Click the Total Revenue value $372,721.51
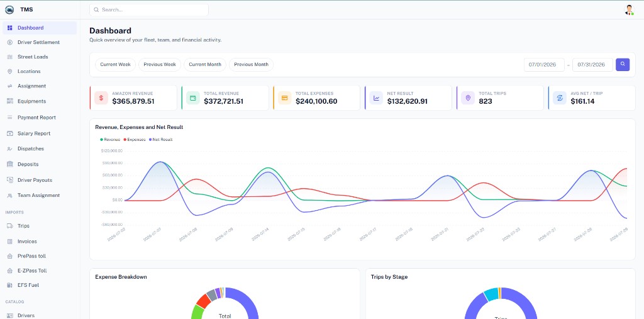The width and height of the screenshot is (644, 319). (223, 101)
